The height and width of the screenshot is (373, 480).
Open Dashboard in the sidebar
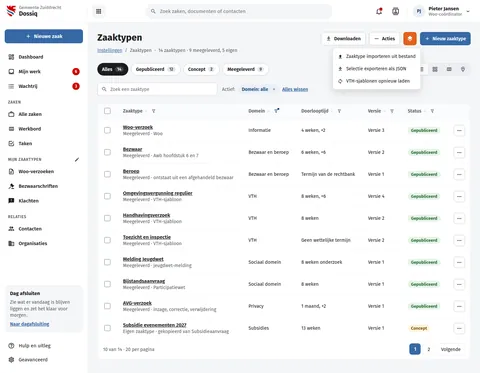pos(44,57)
